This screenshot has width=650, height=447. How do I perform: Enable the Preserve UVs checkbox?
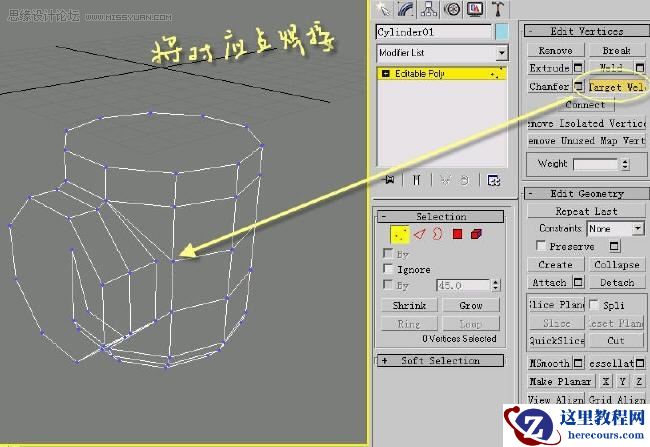pos(541,245)
